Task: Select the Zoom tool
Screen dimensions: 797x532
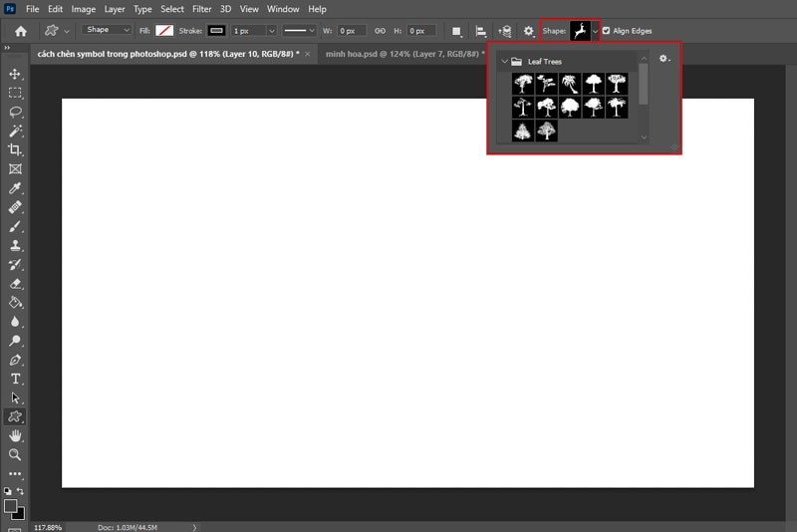Action: tap(15, 454)
